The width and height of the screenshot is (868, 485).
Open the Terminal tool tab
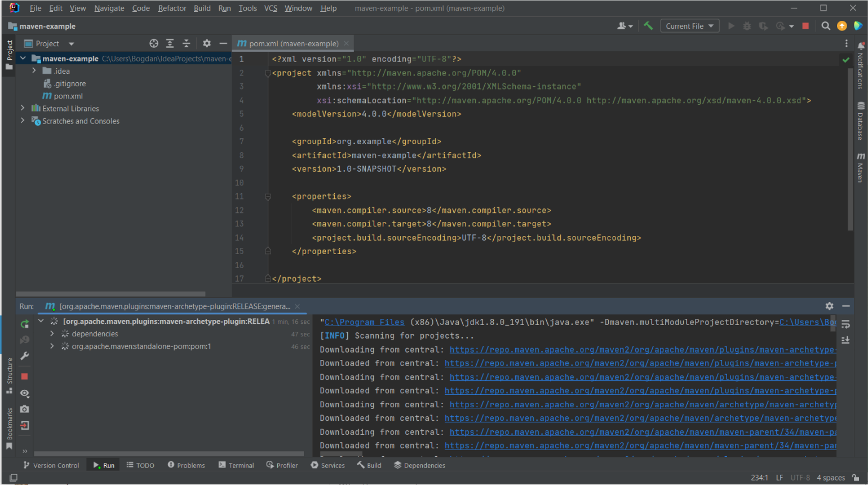(236, 465)
